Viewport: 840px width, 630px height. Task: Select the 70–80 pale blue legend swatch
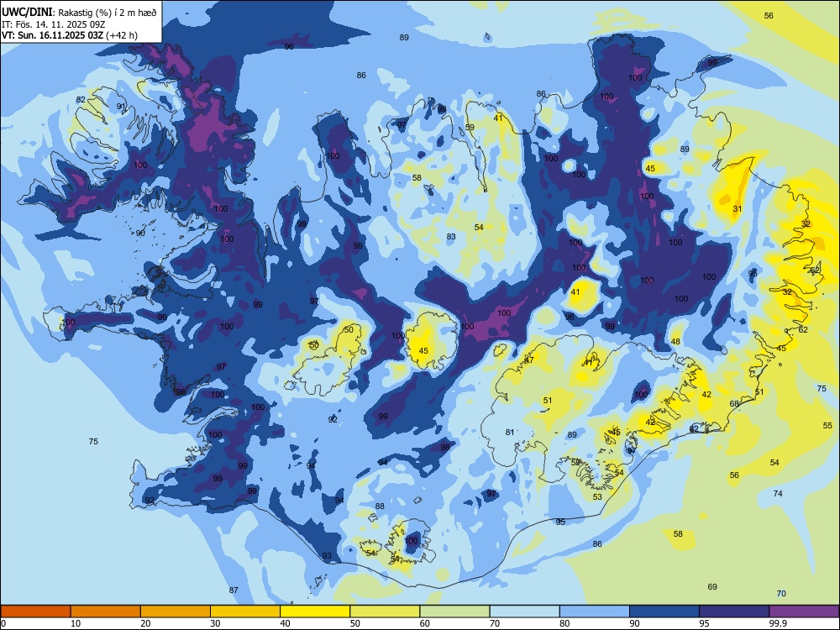[x=524, y=612]
